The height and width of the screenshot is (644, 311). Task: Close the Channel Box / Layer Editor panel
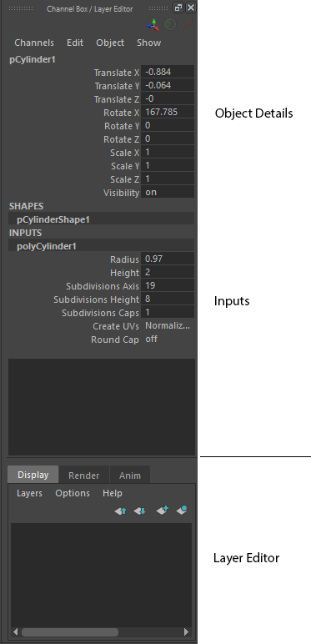pyautogui.click(x=191, y=8)
